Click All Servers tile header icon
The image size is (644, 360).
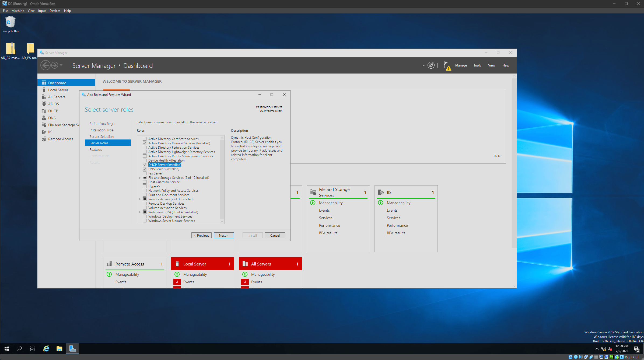[x=245, y=264]
